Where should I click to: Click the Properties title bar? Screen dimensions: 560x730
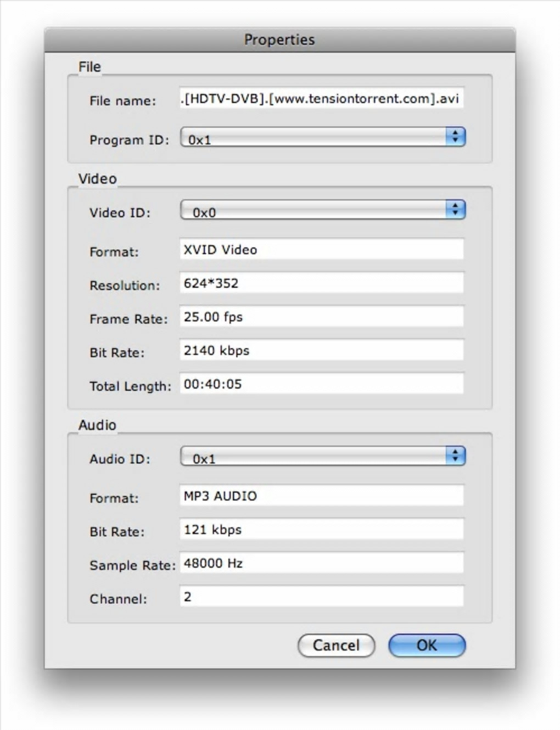pos(279,40)
